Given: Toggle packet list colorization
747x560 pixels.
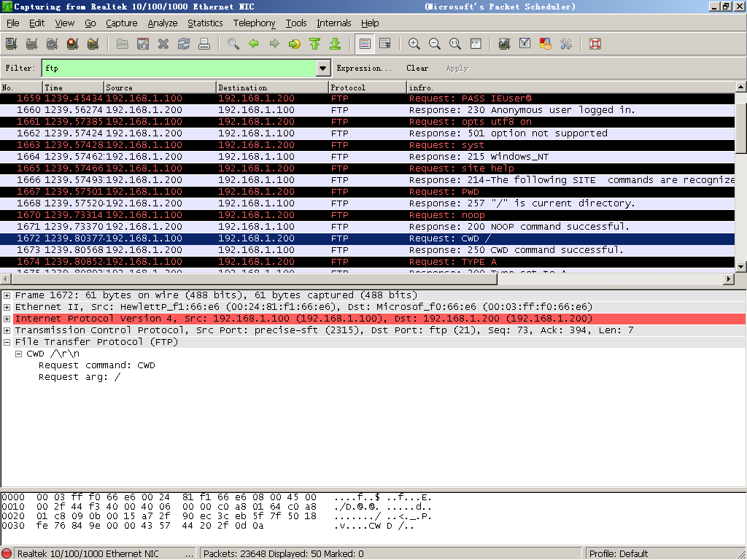Looking at the screenshot, I should (x=365, y=44).
